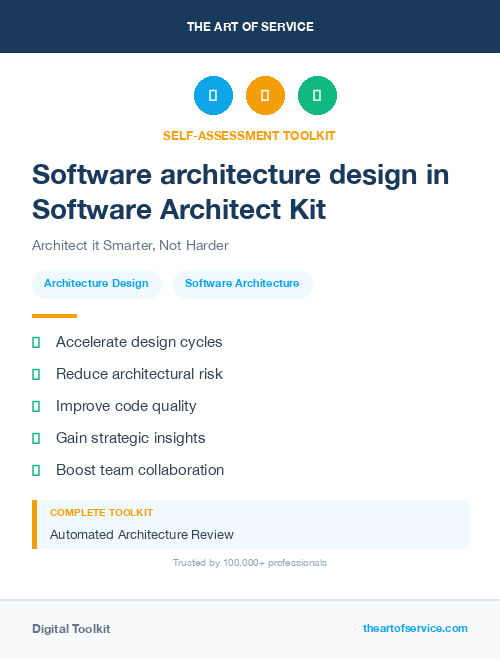This screenshot has height=659, width=500.
Task: Click bullet icon beside Gain strategic insights
Action: tap(36, 438)
